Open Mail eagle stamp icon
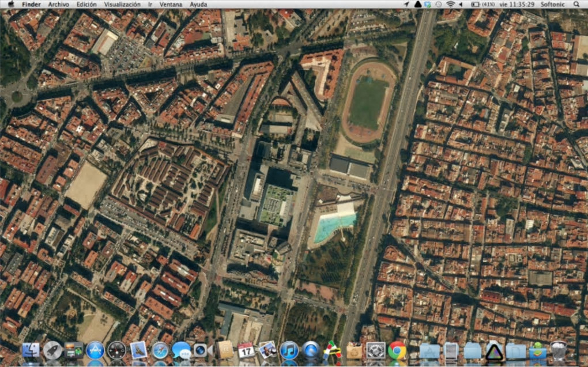The image size is (588, 367). (x=138, y=350)
